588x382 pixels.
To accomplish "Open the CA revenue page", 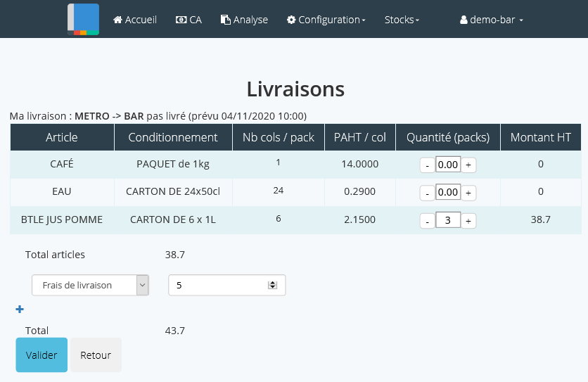I will point(188,20).
